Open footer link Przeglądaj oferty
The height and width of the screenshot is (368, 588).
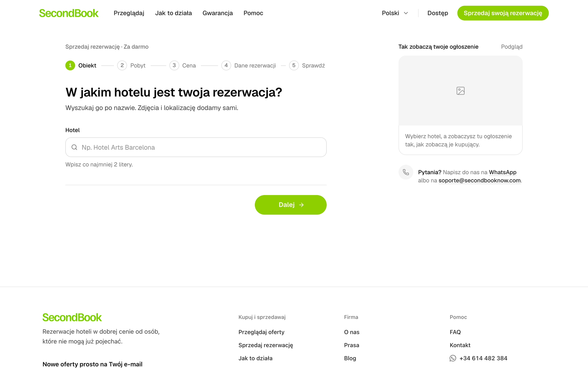[x=262, y=332]
